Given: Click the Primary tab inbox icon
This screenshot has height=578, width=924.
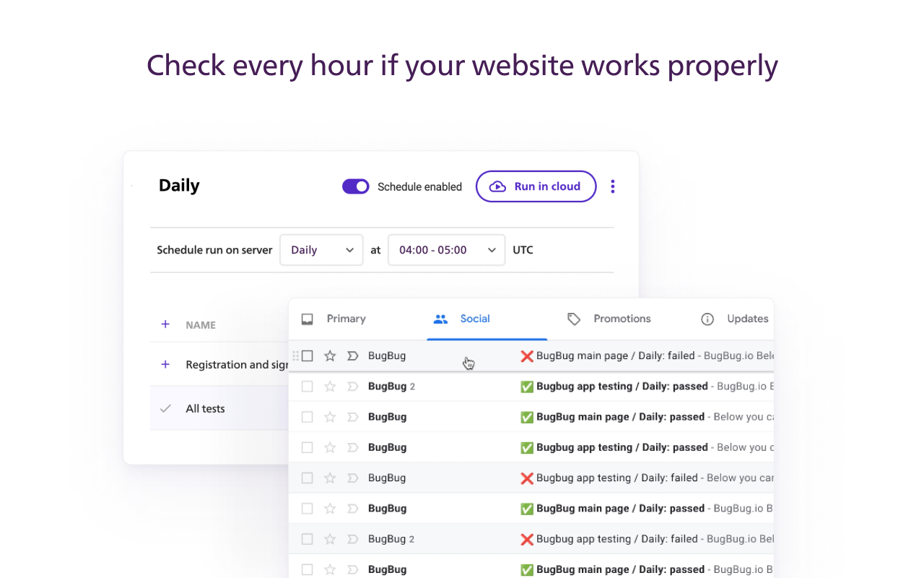Looking at the screenshot, I should 308,319.
